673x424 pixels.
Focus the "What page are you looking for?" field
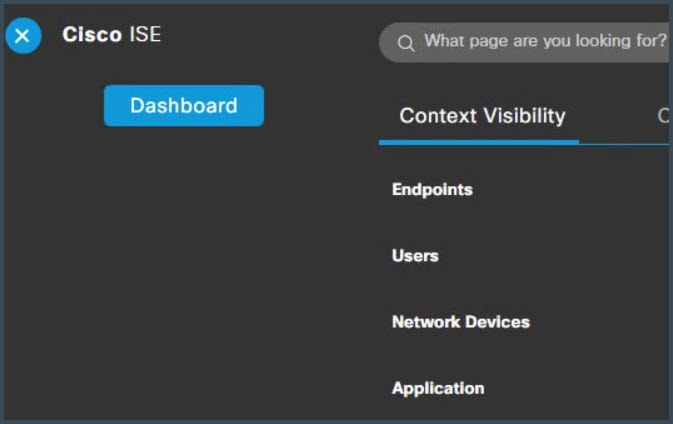[526, 42]
